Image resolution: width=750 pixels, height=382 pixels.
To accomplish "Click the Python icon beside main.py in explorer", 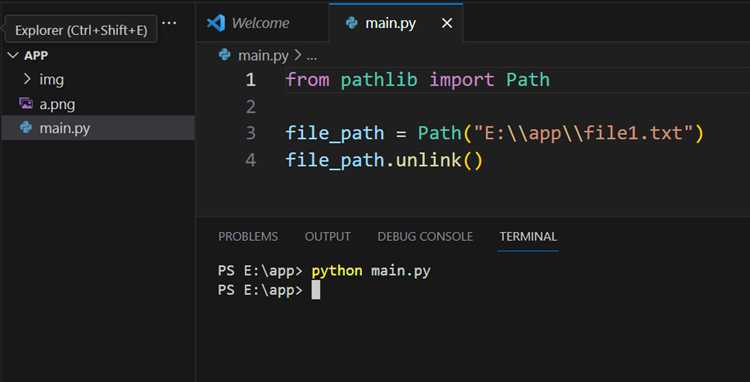I will (x=25, y=128).
